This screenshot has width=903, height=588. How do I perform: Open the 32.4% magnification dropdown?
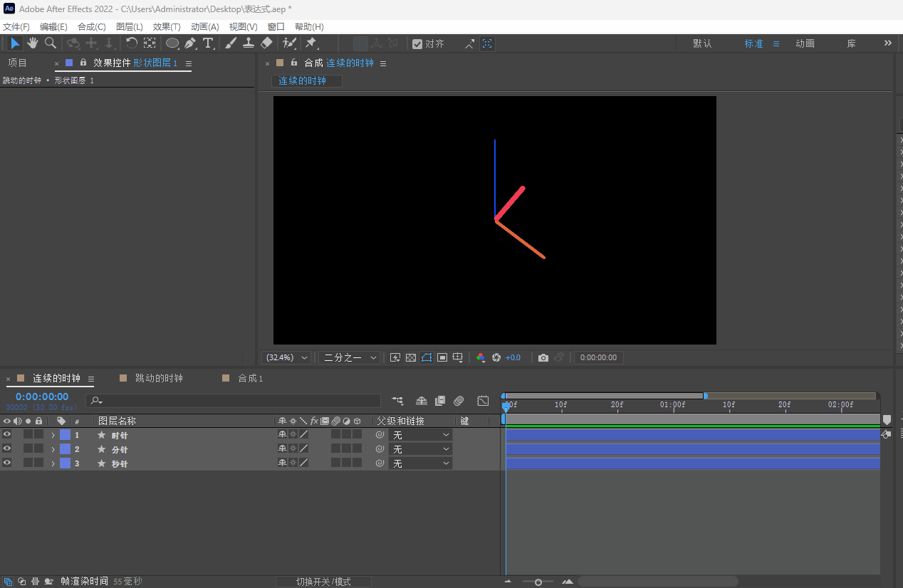pyautogui.click(x=286, y=357)
